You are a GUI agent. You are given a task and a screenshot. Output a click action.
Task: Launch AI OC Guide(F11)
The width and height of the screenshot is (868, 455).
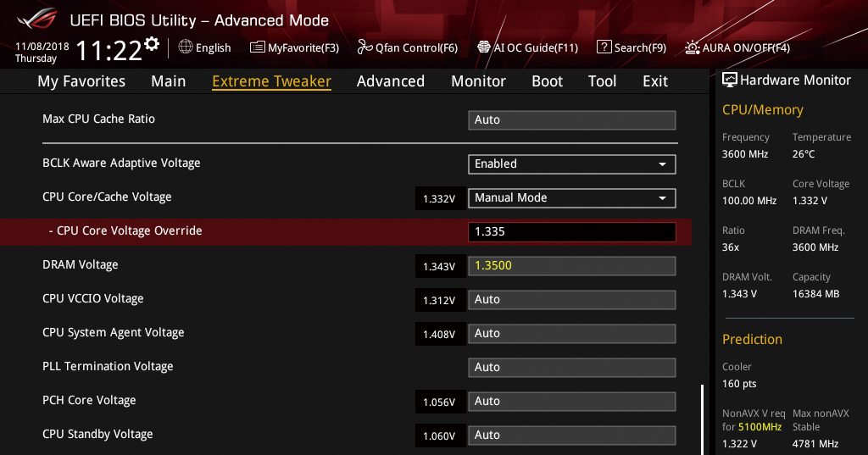(x=536, y=48)
